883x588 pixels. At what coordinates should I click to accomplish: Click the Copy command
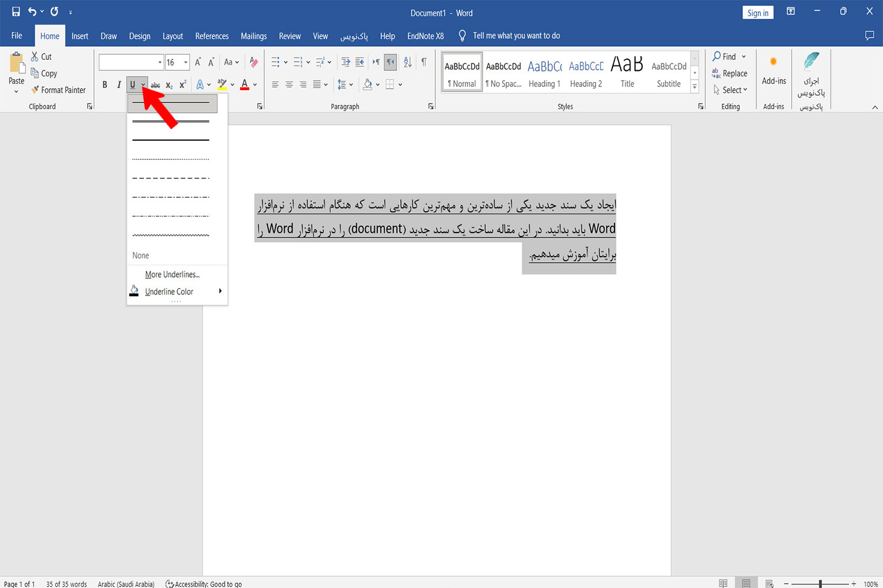pyautogui.click(x=44, y=73)
